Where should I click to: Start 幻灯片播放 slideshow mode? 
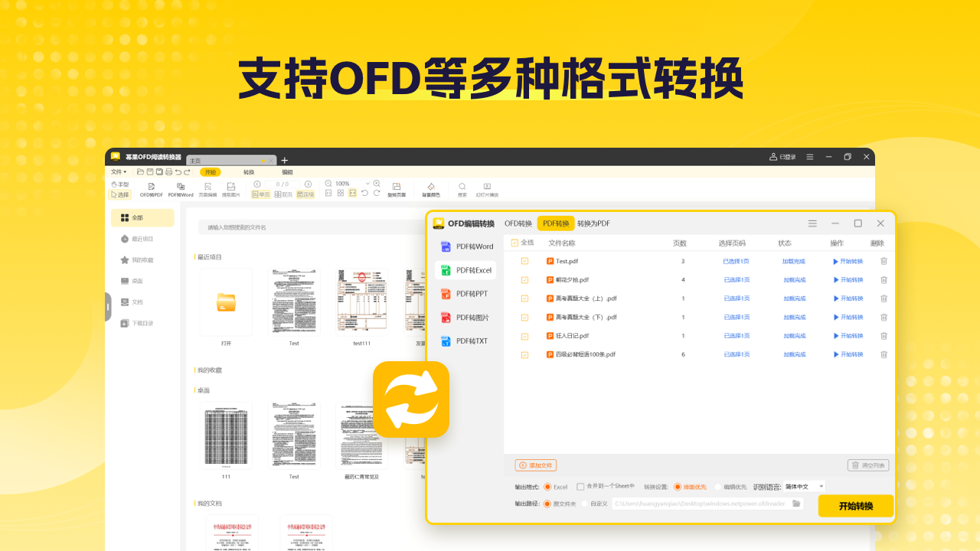click(x=487, y=186)
